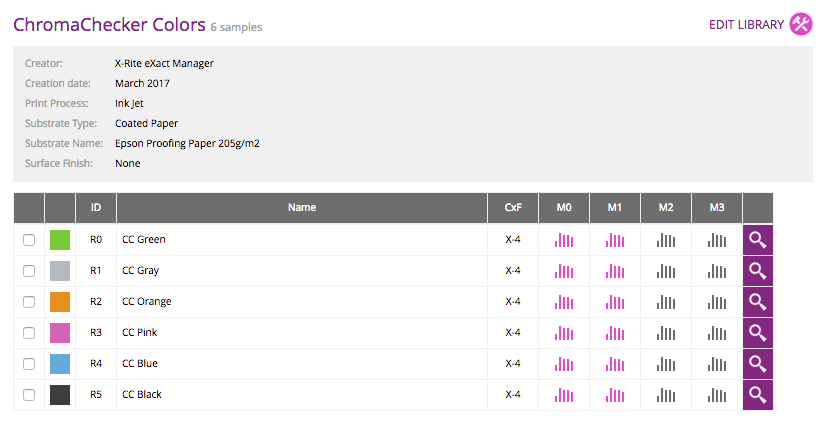Click the X-4 CxF cell for CC Black
Viewport: 823px width, 421px height.
click(513, 395)
